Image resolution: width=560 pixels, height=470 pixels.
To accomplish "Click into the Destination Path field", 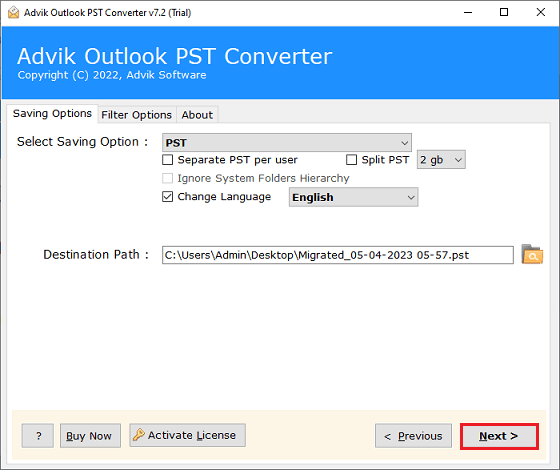I will 338,255.
